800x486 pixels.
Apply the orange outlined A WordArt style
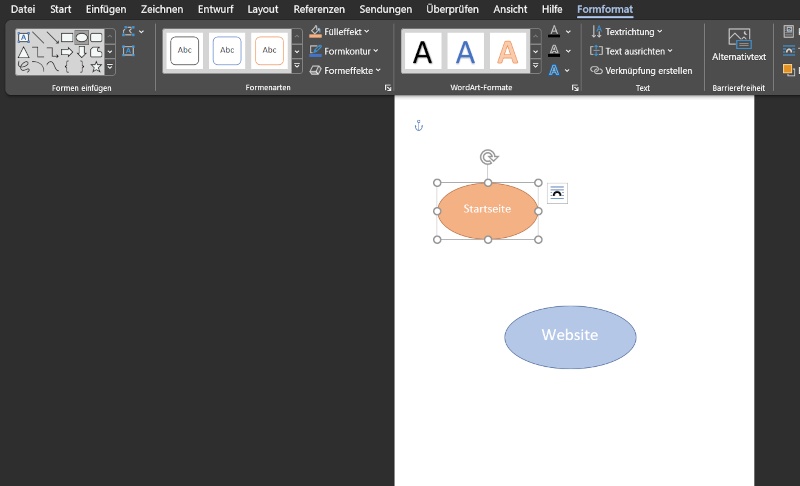[508, 51]
